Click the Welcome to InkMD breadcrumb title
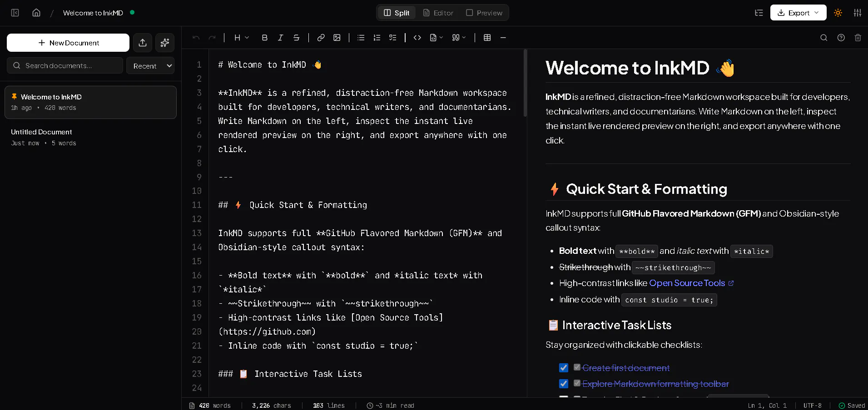Screen dimensions: 868x410 coord(93,13)
